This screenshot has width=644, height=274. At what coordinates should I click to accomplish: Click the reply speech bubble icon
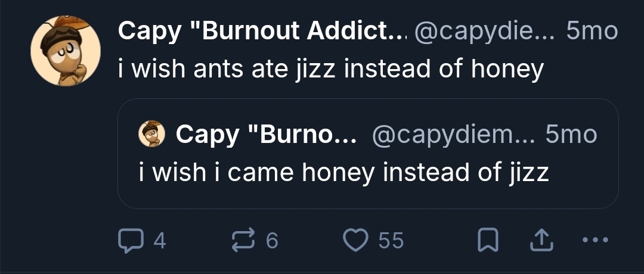pyautogui.click(x=129, y=240)
